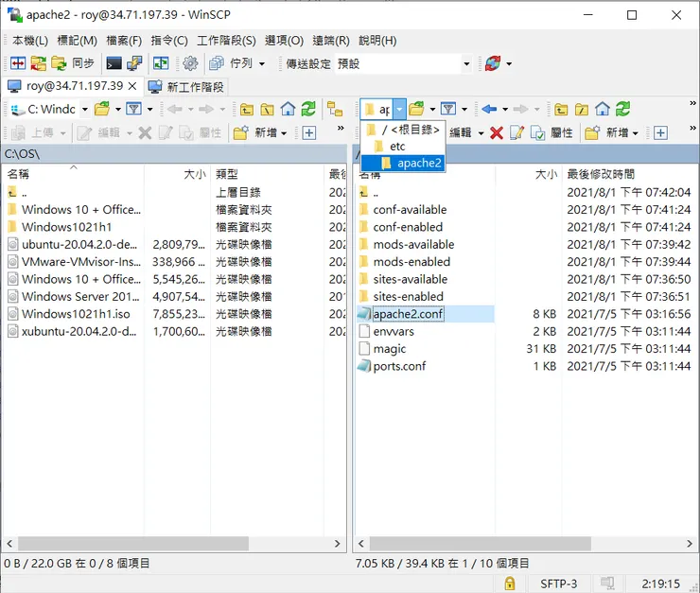Click the local panel open folder icon
Screen dimensions: 700x593
click(102, 109)
